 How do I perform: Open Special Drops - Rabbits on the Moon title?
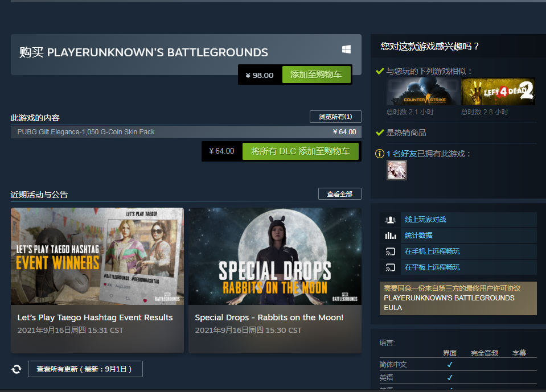pyautogui.click(x=269, y=317)
